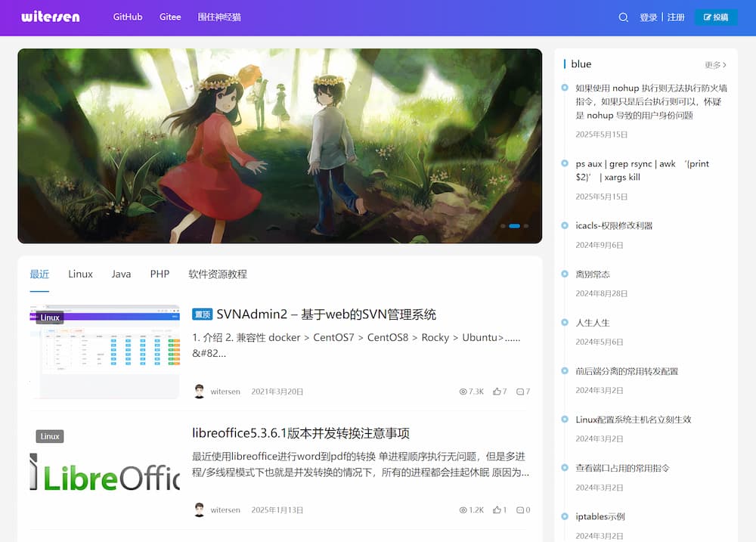
Task: Click the witersen site logo
Action: coord(50,16)
